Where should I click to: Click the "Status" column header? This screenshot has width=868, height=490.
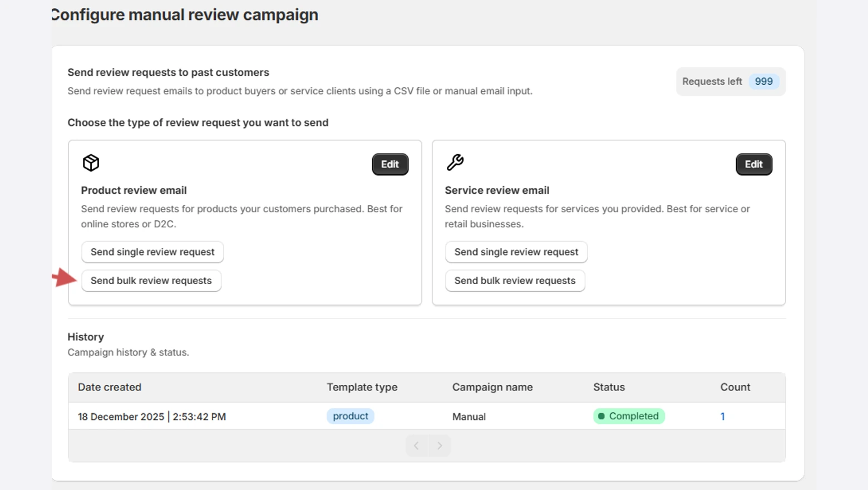(x=609, y=387)
